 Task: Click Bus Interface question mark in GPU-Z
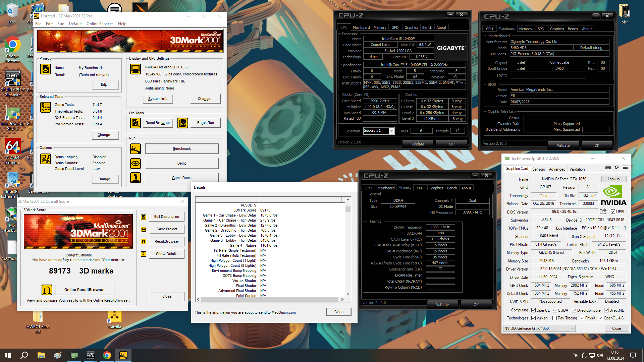625,228
